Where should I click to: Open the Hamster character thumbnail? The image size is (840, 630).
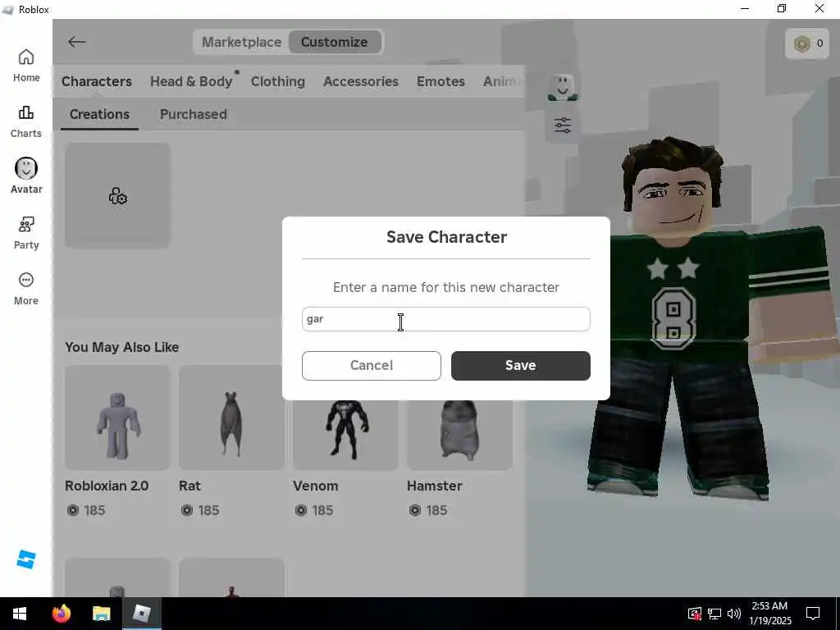pyautogui.click(x=459, y=435)
